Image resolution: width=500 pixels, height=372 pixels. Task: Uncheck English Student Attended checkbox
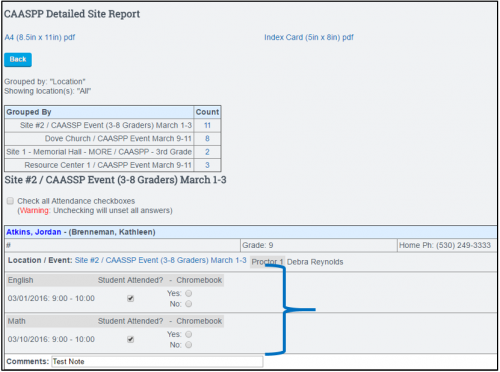tap(131, 298)
